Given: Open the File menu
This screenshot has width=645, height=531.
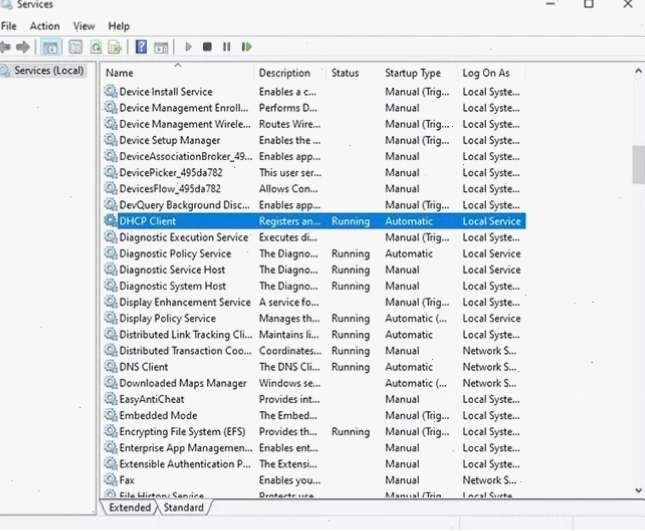Looking at the screenshot, I should coord(9,26).
